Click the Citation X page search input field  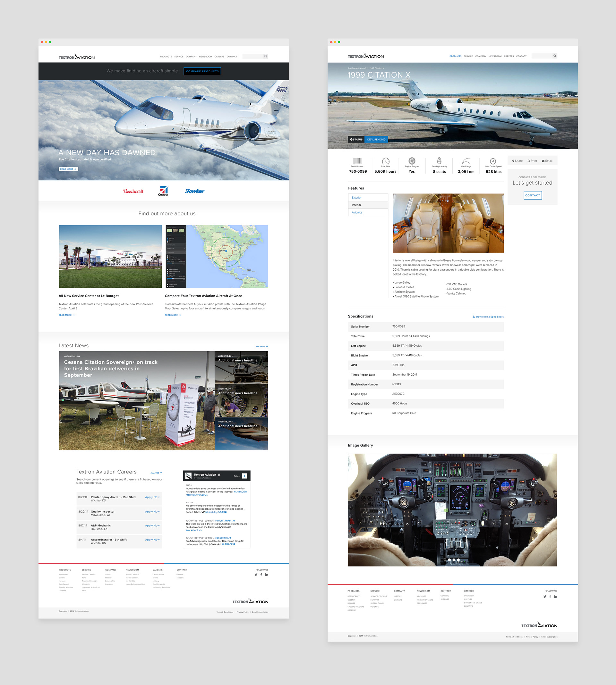(x=542, y=56)
